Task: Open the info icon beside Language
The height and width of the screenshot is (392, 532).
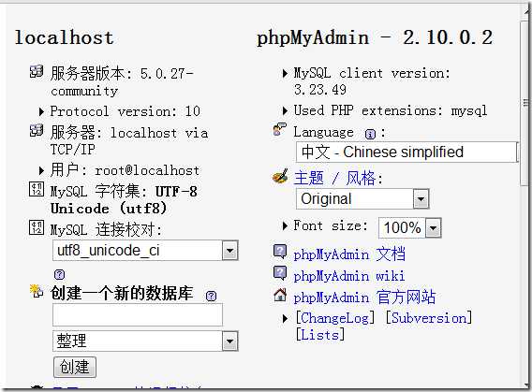Action: tap(370, 134)
